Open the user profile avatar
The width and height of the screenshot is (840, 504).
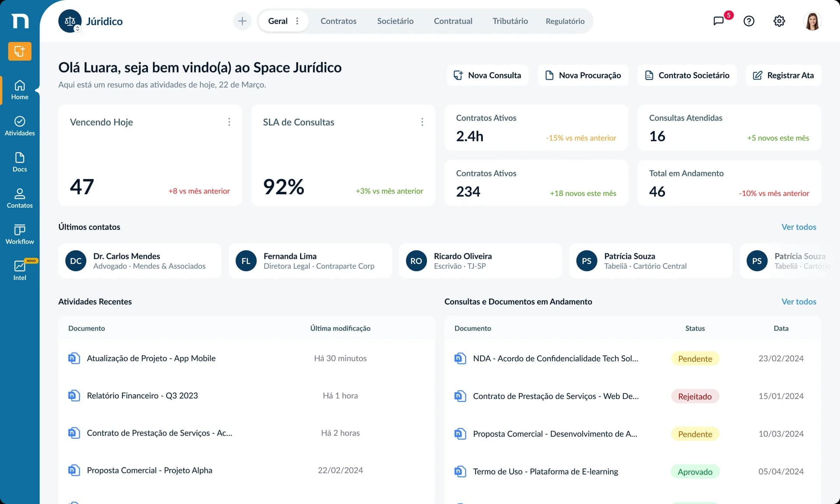pyautogui.click(x=812, y=21)
